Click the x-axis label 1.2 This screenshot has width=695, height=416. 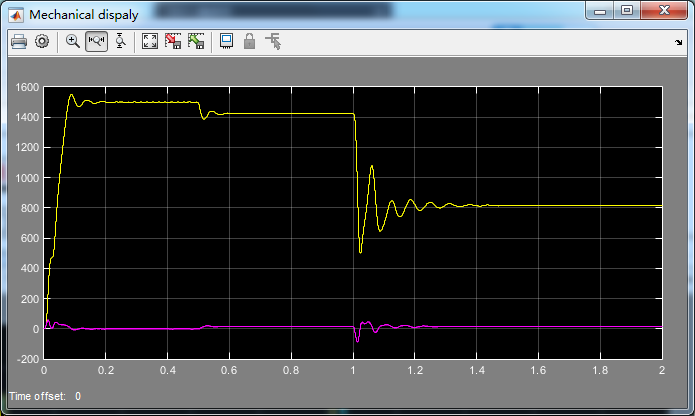tap(415, 370)
